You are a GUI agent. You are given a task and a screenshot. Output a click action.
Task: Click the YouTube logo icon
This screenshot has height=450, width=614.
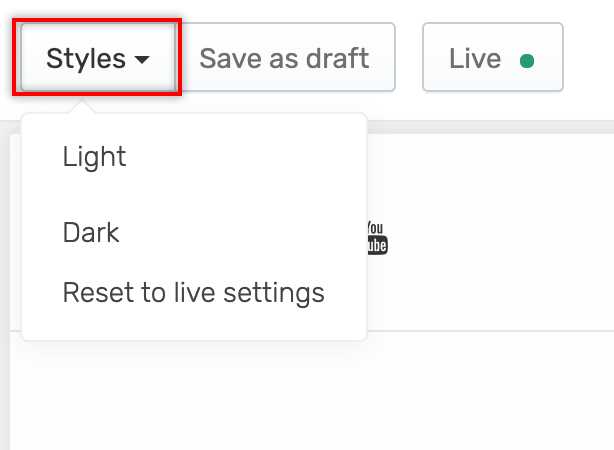(x=377, y=238)
